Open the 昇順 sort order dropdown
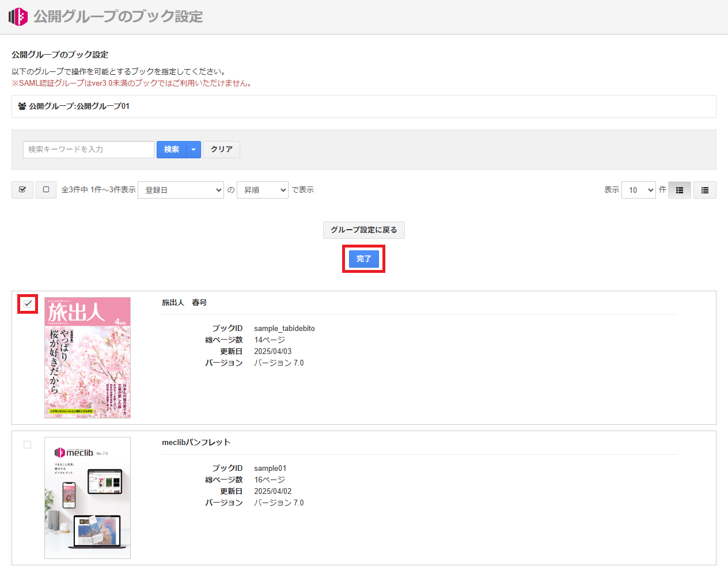 coord(262,190)
